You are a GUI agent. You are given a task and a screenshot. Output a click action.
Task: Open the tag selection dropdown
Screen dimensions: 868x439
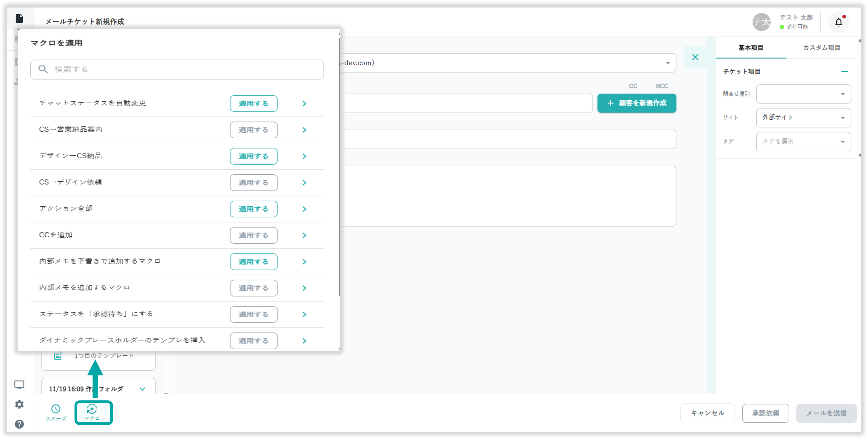pyautogui.click(x=803, y=141)
